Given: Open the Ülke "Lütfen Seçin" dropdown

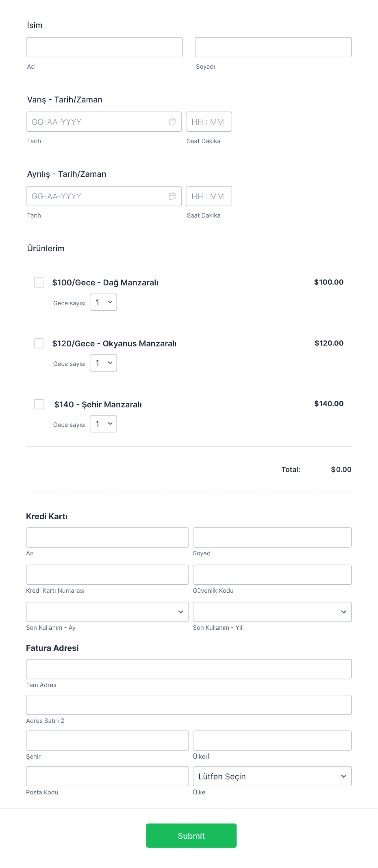Looking at the screenshot, I should click(x=272, y=777).
